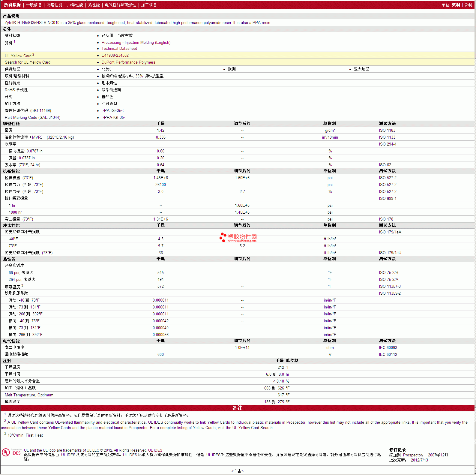
Task: Switch units to 公制
Action: (x=468, y=5)
